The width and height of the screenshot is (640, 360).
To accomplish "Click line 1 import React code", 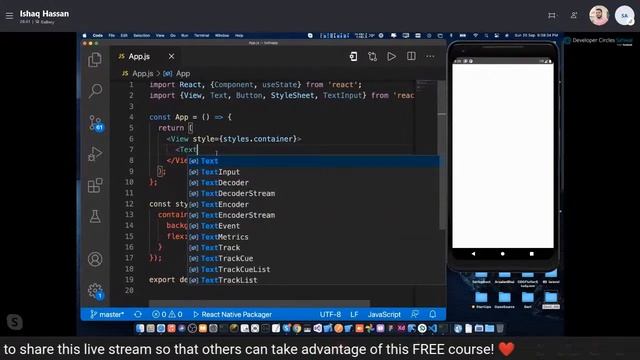I will 256,84.
